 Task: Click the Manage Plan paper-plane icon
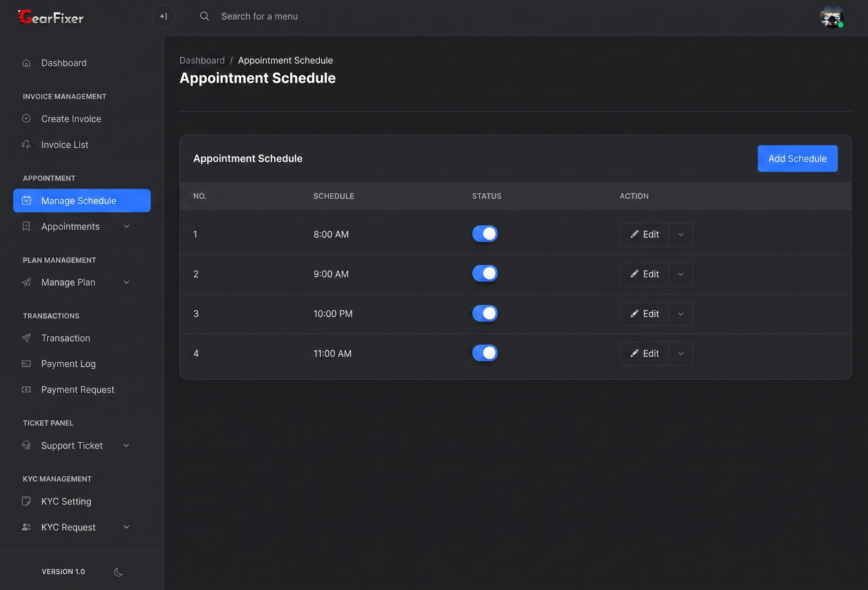tap(26, 282)
